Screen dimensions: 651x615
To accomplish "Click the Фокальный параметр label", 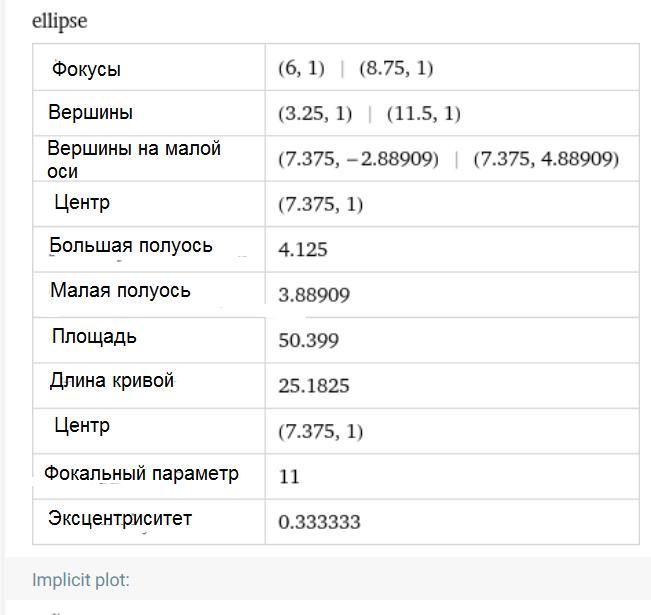I will click(x=142, y=473).
